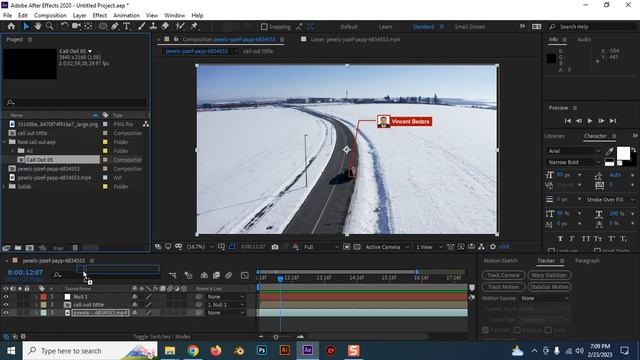
Task: Go to first frame in Preview panel
Action: point(567,121)
